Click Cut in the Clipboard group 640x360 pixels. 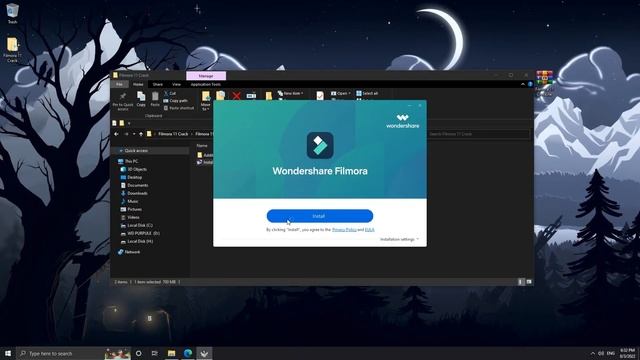tap(170, 93)
